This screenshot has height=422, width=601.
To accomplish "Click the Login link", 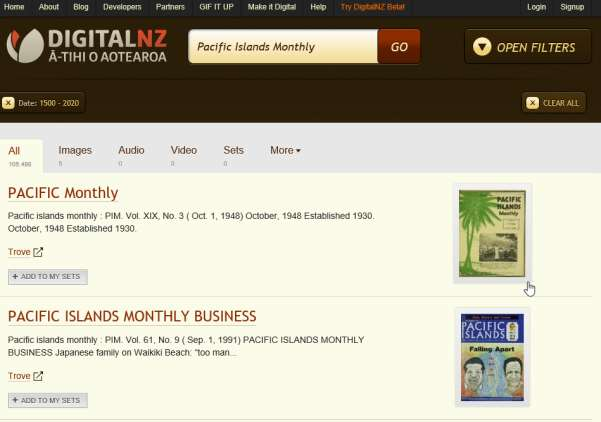I will [537, 7].
